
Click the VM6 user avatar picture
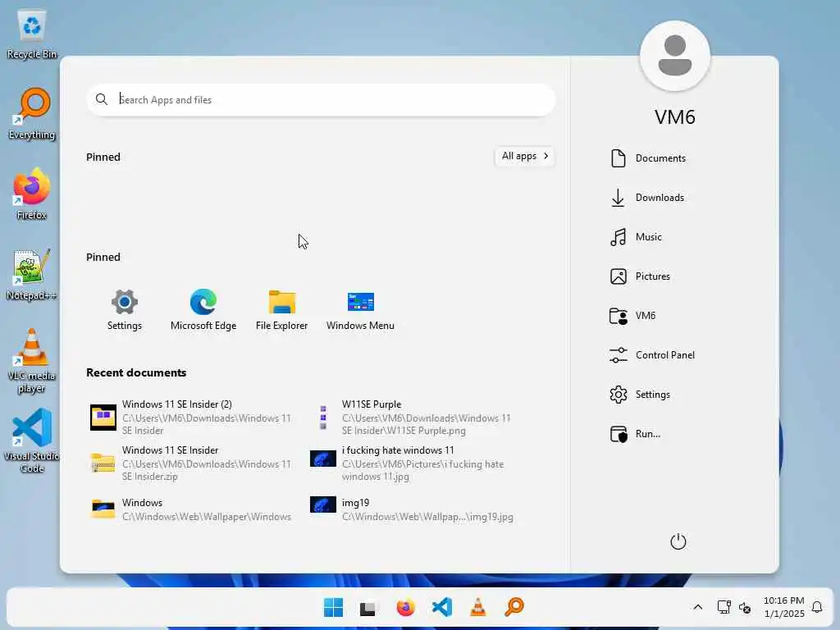[674, 56]
